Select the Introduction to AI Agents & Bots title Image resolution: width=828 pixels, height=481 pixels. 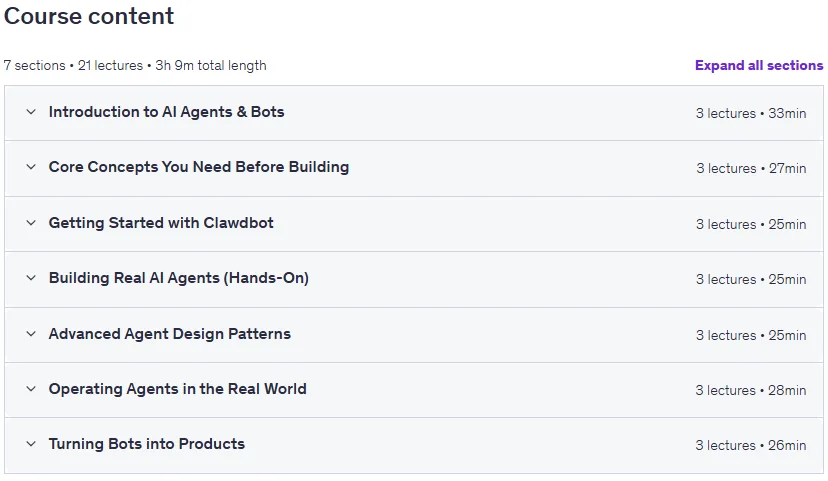(166, 112)
